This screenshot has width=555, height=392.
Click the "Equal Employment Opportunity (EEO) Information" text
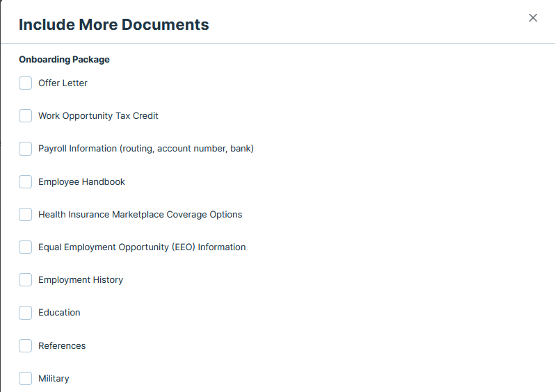pyautogui.click(x=142, y=247)
